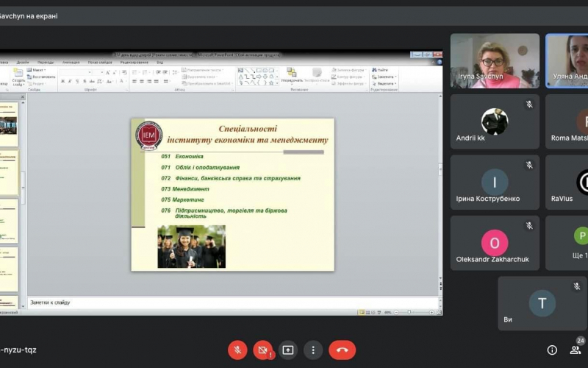588x368 pixels.
Task: Open the Рецензирование ribbon tab
Action: click(135, 63)
